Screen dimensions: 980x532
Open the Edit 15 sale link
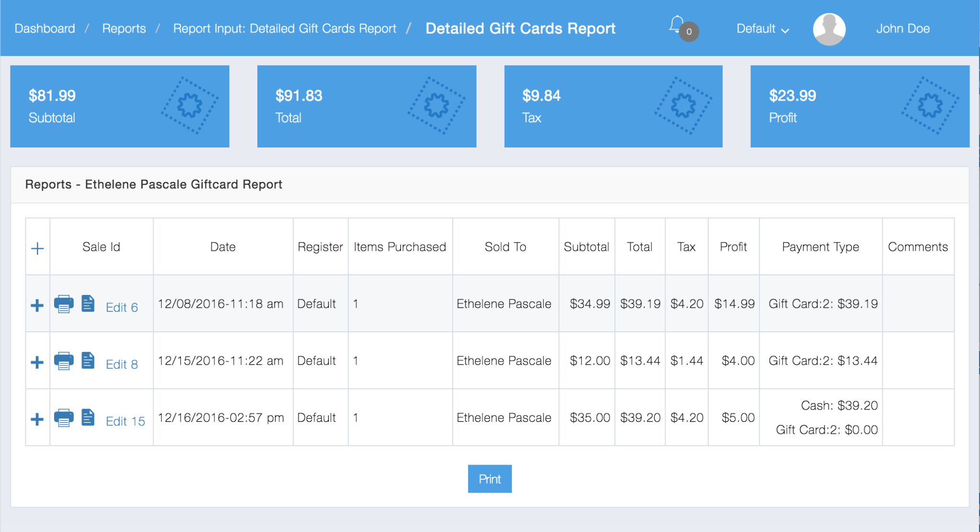point(125,421)
